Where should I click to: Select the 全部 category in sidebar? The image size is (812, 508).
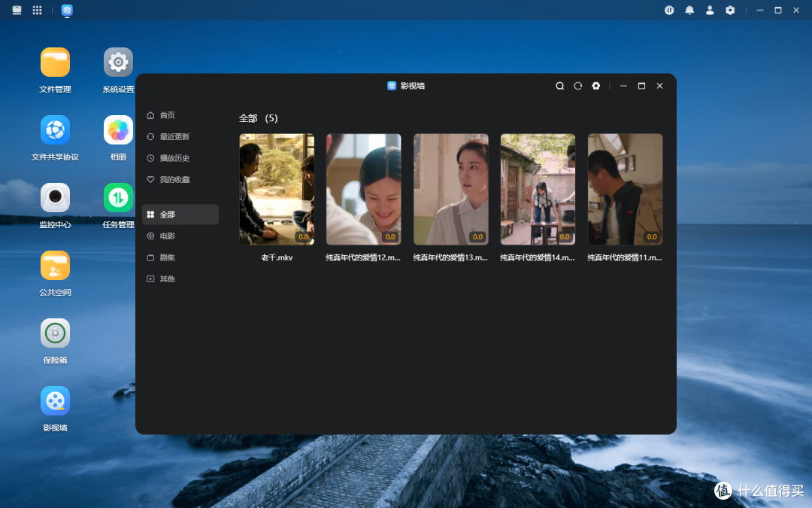tap(180, 214)
